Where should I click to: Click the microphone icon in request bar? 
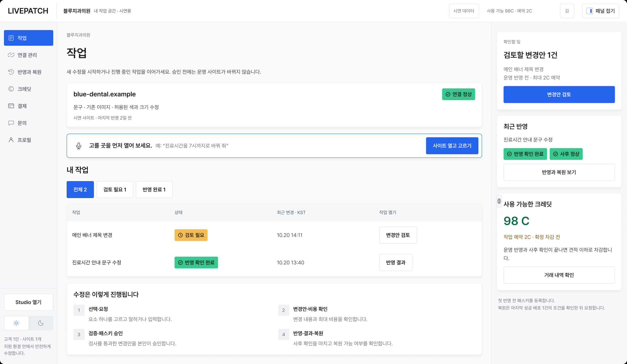coord(79,146)
